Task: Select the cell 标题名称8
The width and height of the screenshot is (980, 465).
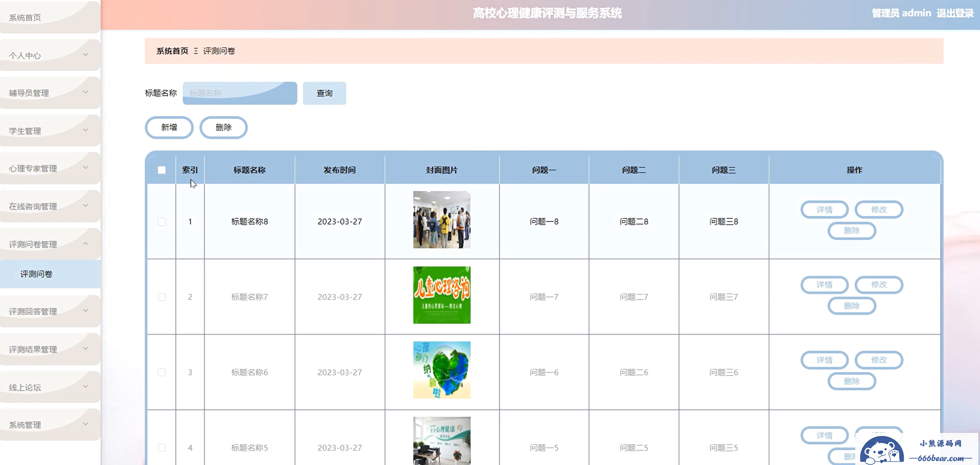Action: click(249, 222)
